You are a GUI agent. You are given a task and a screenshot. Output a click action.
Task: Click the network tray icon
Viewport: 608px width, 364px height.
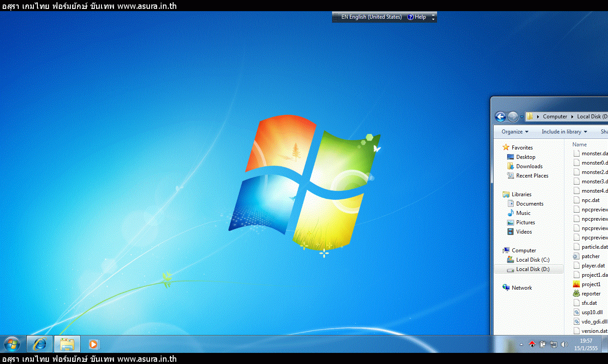[554, 344]
